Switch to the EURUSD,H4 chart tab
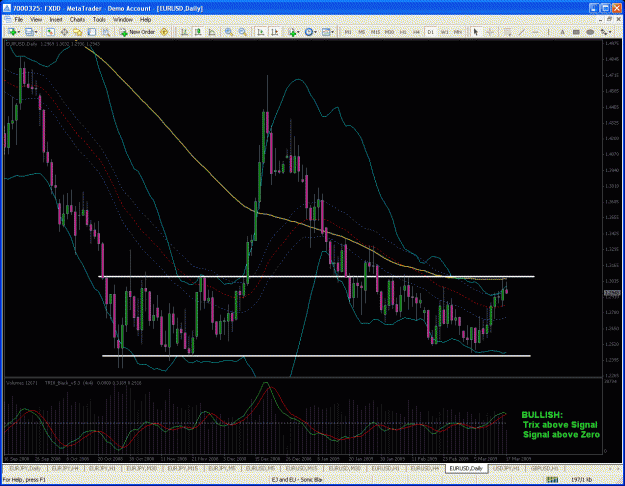Image resolution: width=625 pixels, height=486 pixels. pos(425,468)
